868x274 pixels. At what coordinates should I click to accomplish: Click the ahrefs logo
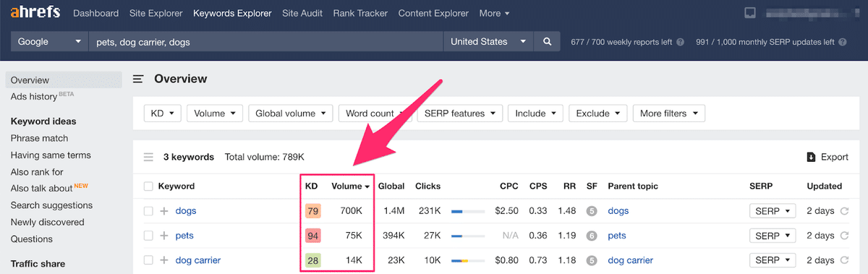pos(35,13)
